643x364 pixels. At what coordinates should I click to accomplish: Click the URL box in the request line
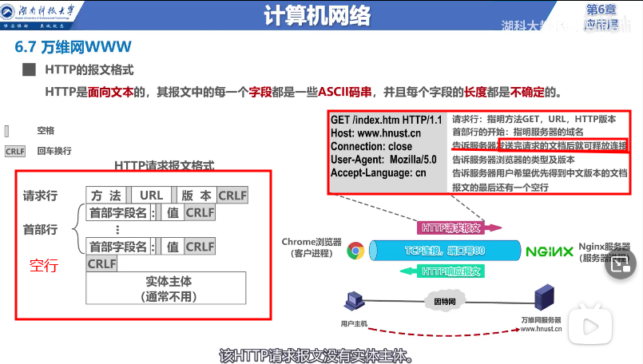pos(151,195)
